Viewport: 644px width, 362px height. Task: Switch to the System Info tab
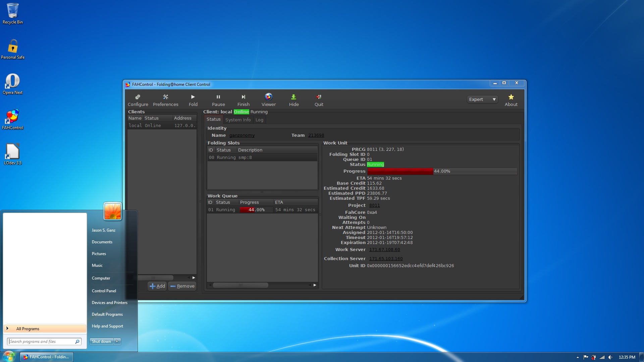[238, 120]
